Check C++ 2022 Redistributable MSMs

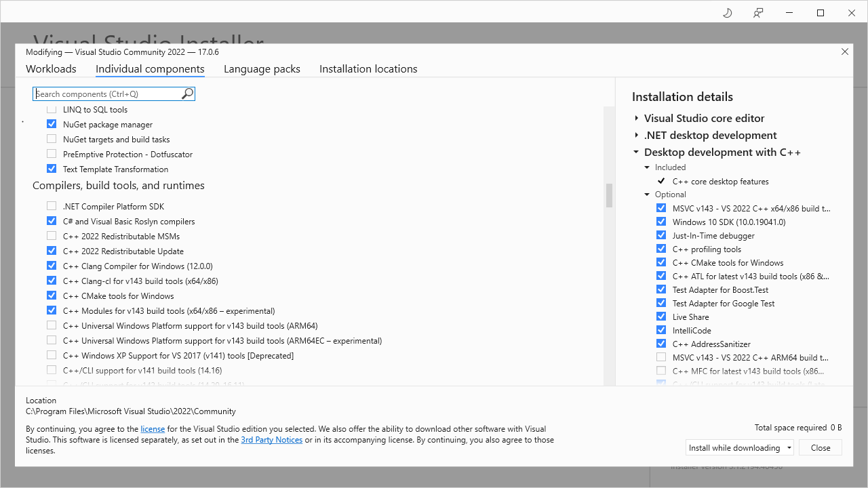(x=52, y=236)
